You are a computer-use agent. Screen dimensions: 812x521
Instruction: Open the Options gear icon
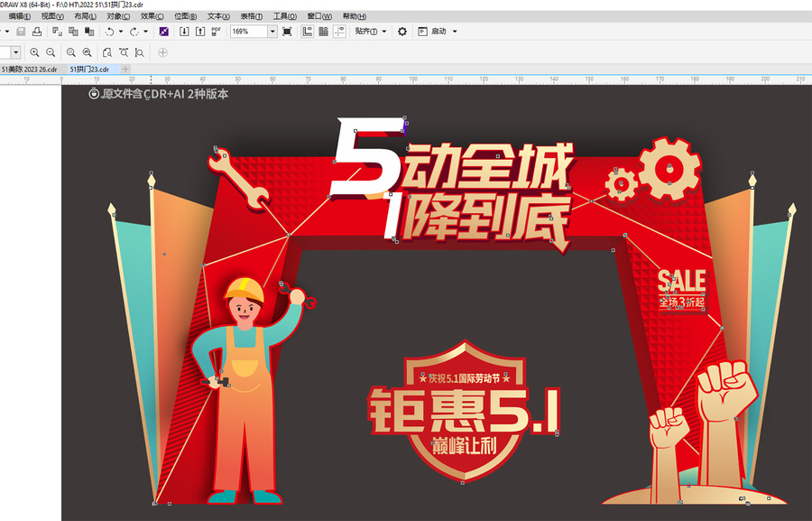coord(402,32)
